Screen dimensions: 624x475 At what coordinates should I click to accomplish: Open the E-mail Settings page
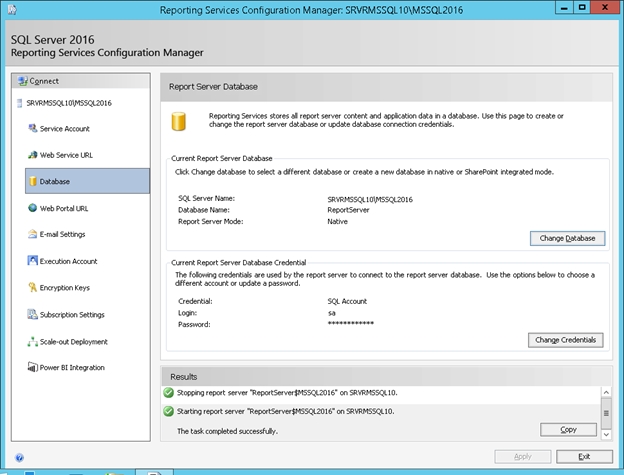tap(62, 234)
